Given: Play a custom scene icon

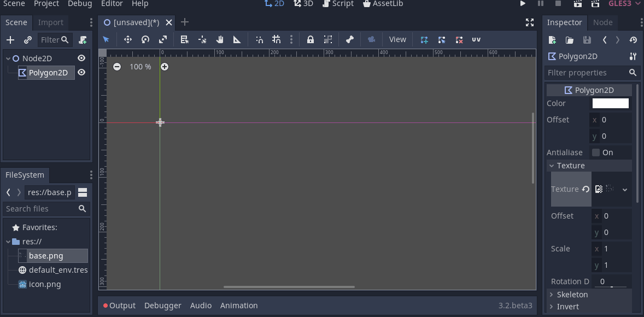Looking at the screenshot, I should coord(595,4).
